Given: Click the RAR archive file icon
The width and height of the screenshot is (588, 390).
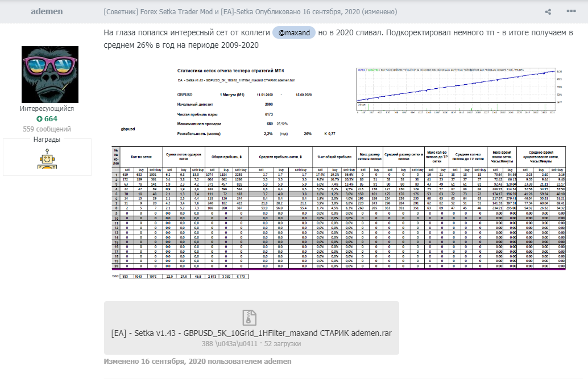Looking at the screenshot, I should click(250, 317).
